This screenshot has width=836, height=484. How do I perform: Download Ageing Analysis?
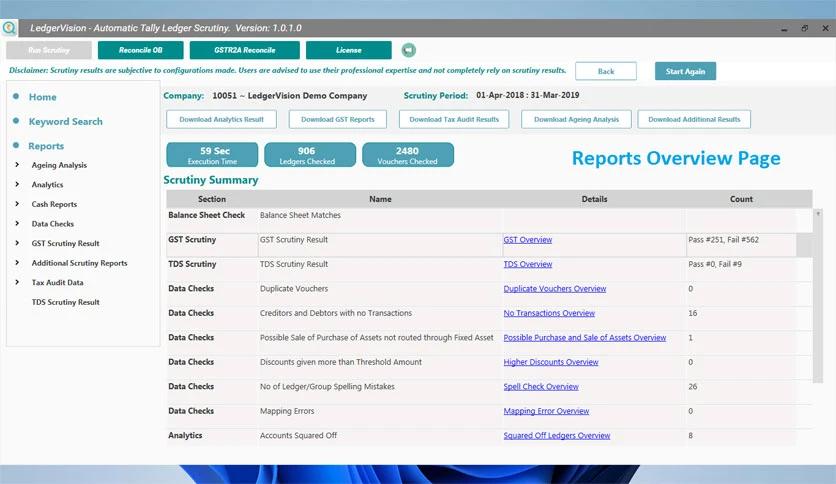(576, 119)
